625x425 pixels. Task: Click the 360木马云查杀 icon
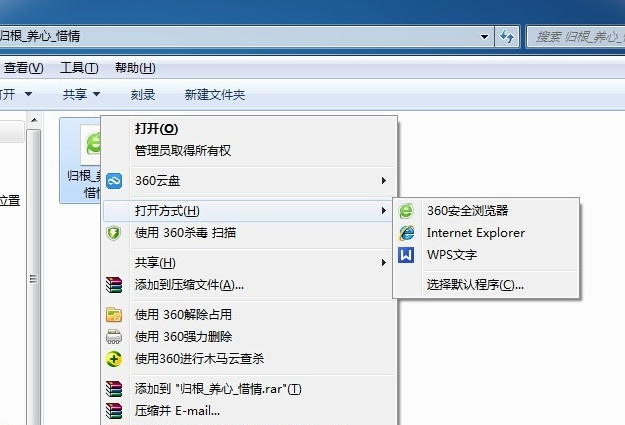pos(114,358)
